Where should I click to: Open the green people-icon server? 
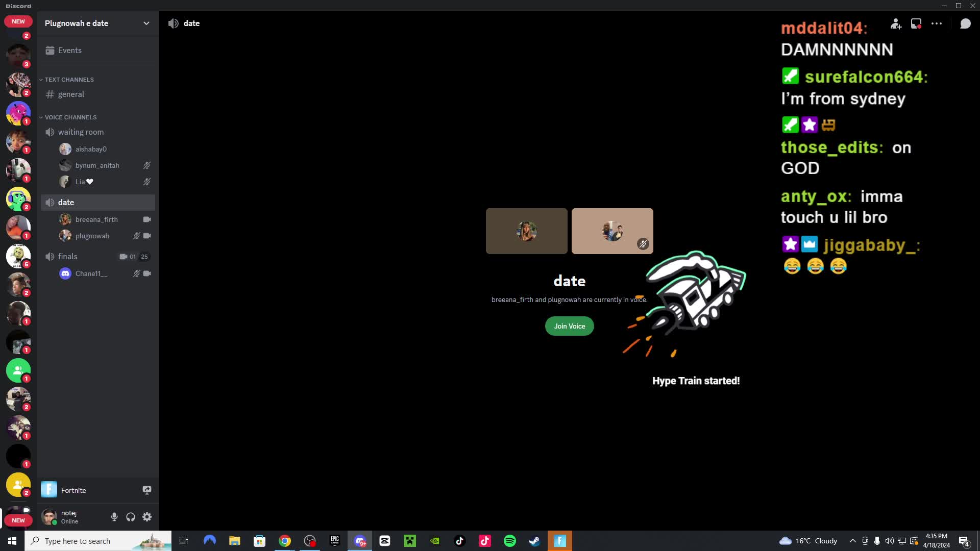tap(18, 370)
